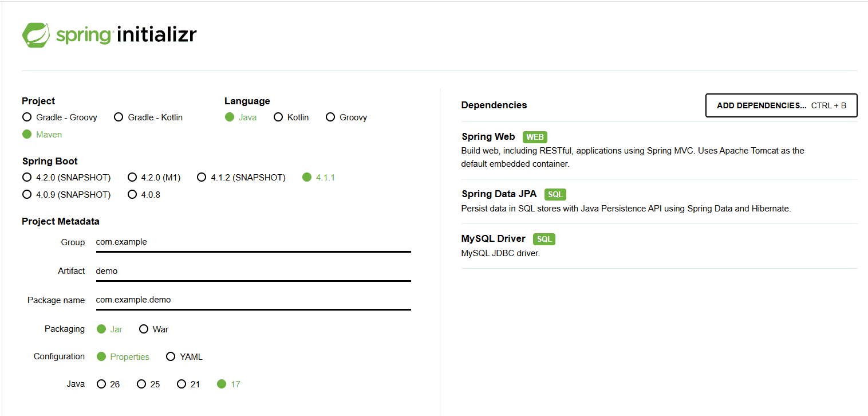Choose Java version 25
Viewport: 868px width, 416px height.
[148, 384]
